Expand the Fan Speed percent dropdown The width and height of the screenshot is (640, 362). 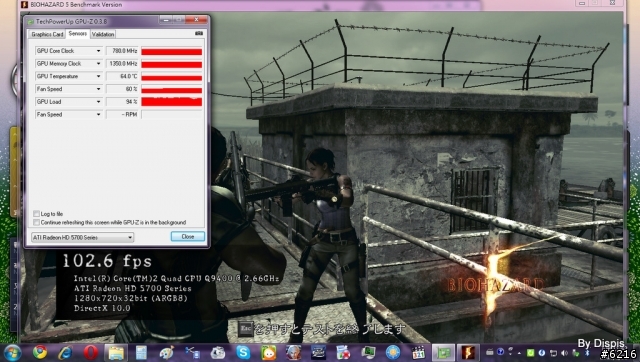98,89
